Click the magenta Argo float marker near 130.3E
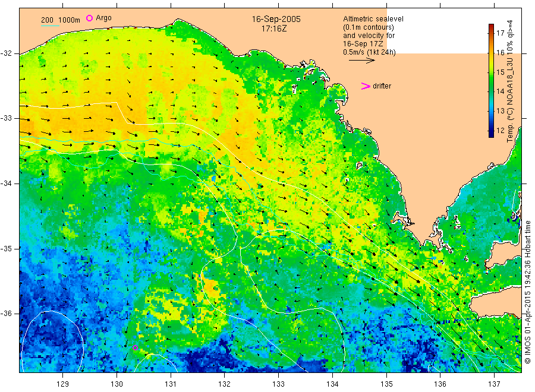535x392 pixels. pos(135,347)
